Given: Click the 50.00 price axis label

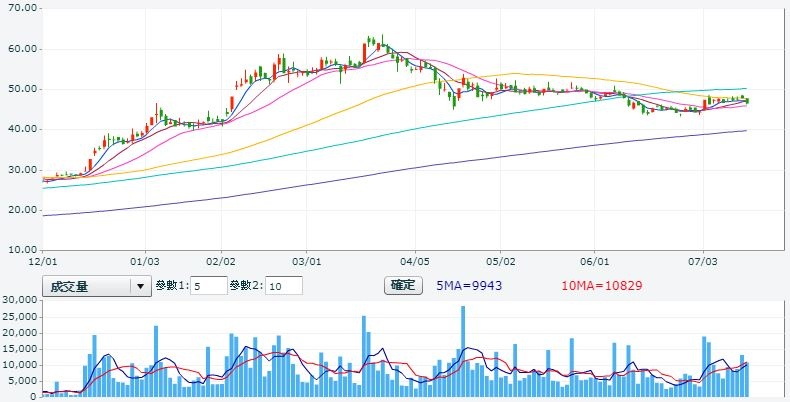Looking at the screenshot, I should coord(22,89).
